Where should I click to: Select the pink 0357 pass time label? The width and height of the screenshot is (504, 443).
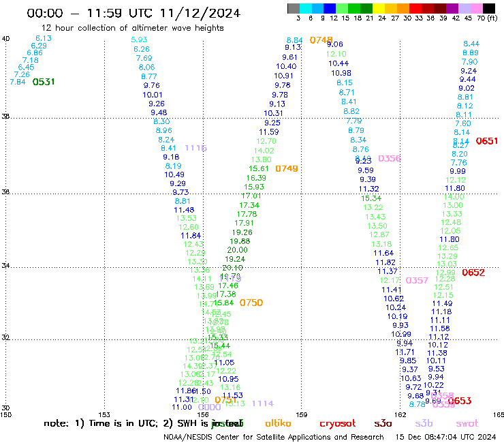click(417, 281)
